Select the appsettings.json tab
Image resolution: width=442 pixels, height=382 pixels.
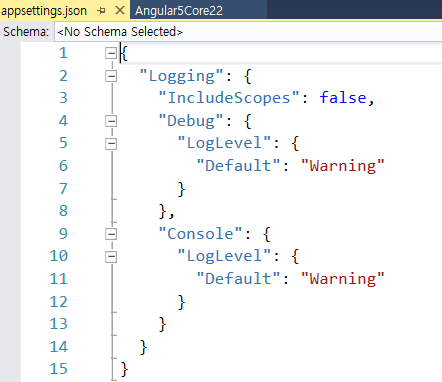(44, 11)
